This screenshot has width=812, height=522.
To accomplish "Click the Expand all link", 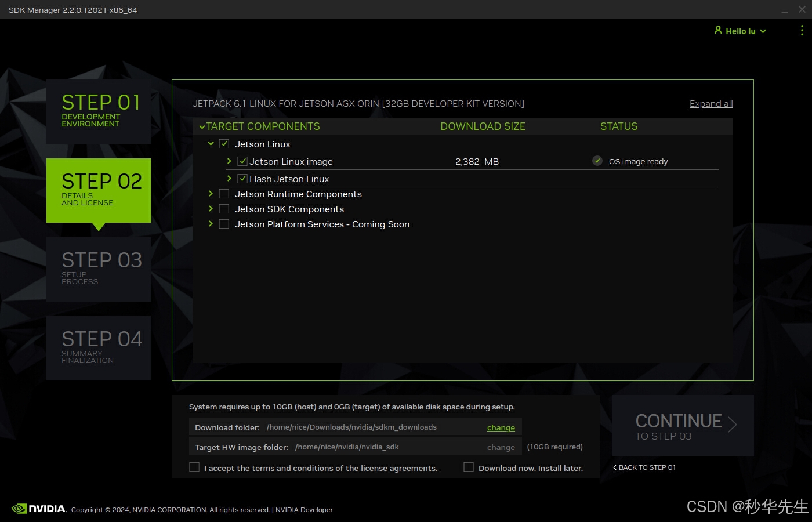I will 711,103.
